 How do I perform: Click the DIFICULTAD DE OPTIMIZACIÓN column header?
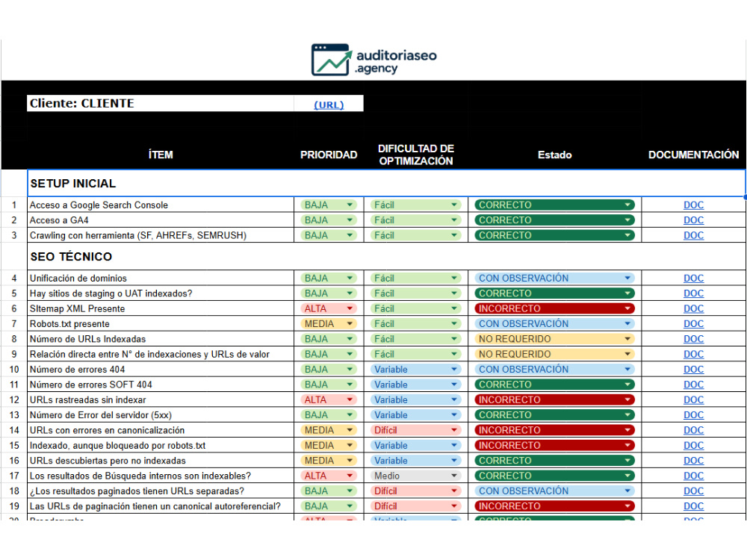coord(416,155)
